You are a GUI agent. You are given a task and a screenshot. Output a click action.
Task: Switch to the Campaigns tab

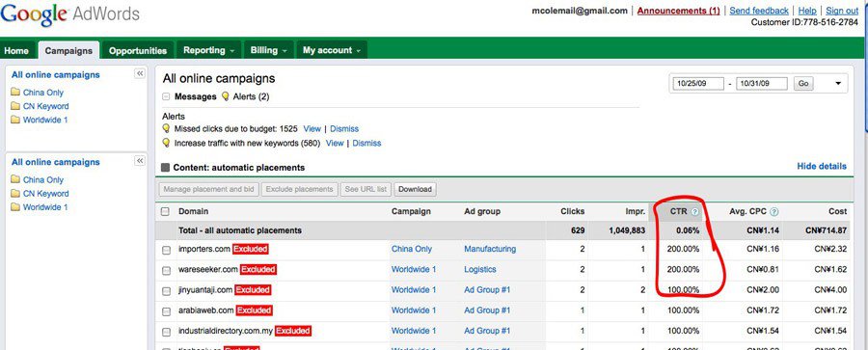point(68,50)
